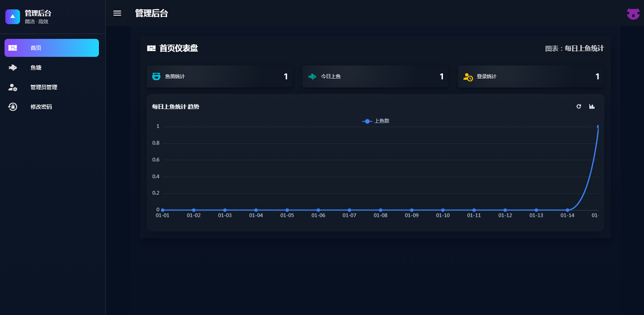Click the refresh icon on trend chart
Screen dimensions: 644x315
pyautogui.click(x=579, y=106)
